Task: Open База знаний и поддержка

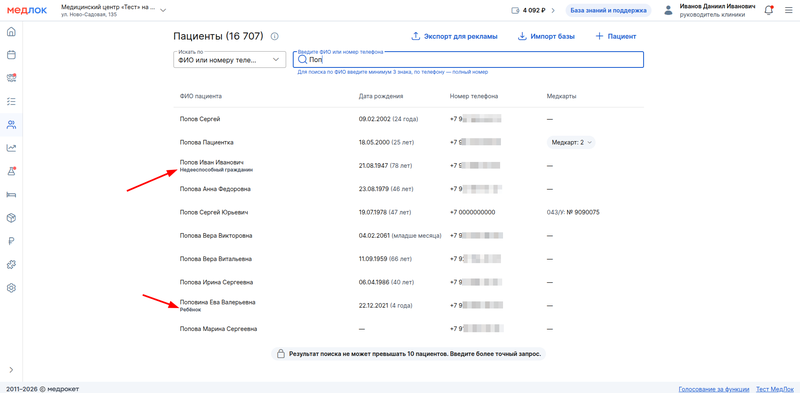Action: click(608, 10)
